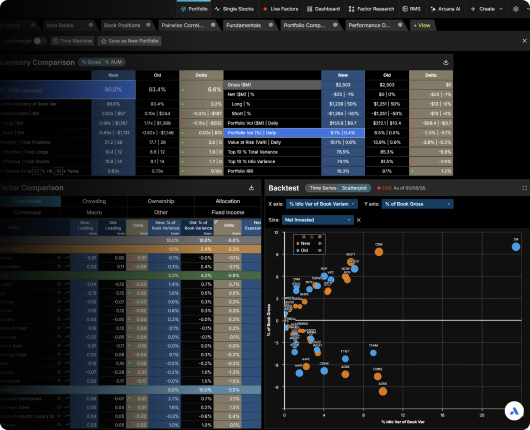Switch to the Portfolio Comp... tab
This screenshot has width=530, height=430.
pyautogui.click(x=304, y=25)
